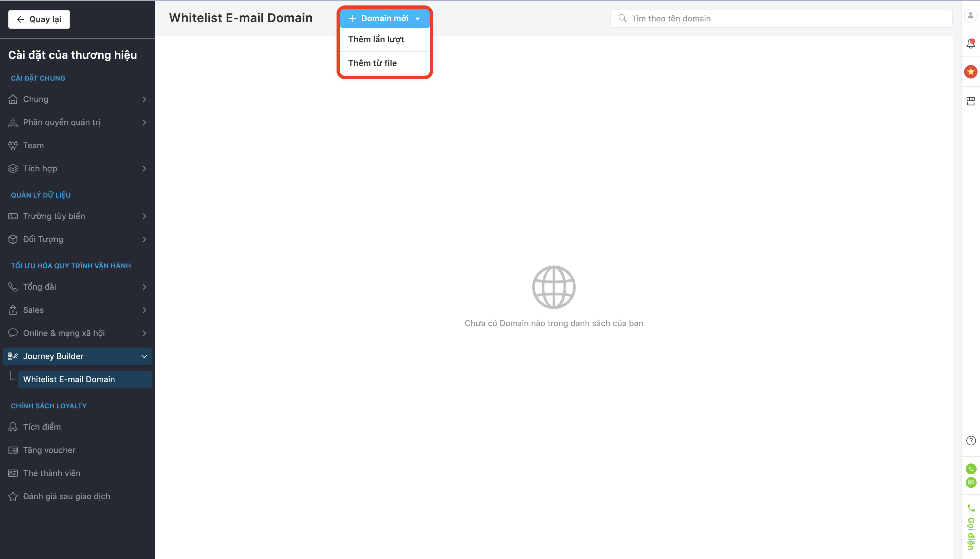Open the user profile avatar icon
The image size is (980, 559).
[x=970, y=15]
